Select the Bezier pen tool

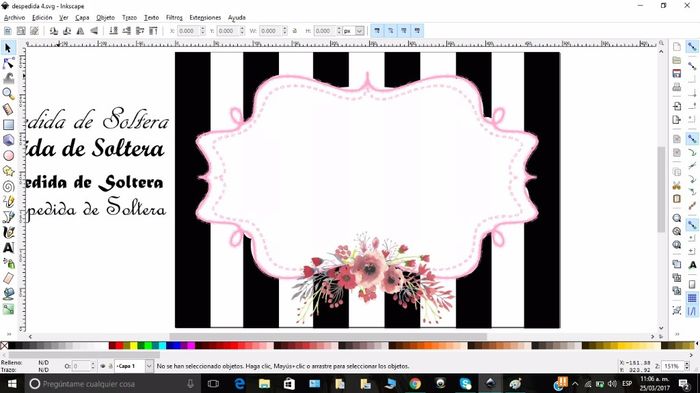click(x=8, y=217)
